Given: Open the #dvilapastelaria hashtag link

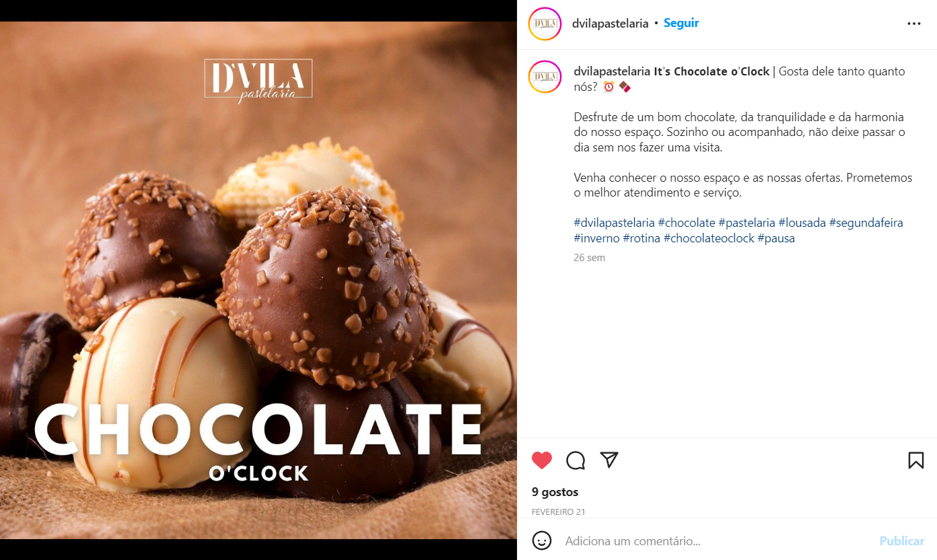Looking at the screenshot, I should click(614, 222).
